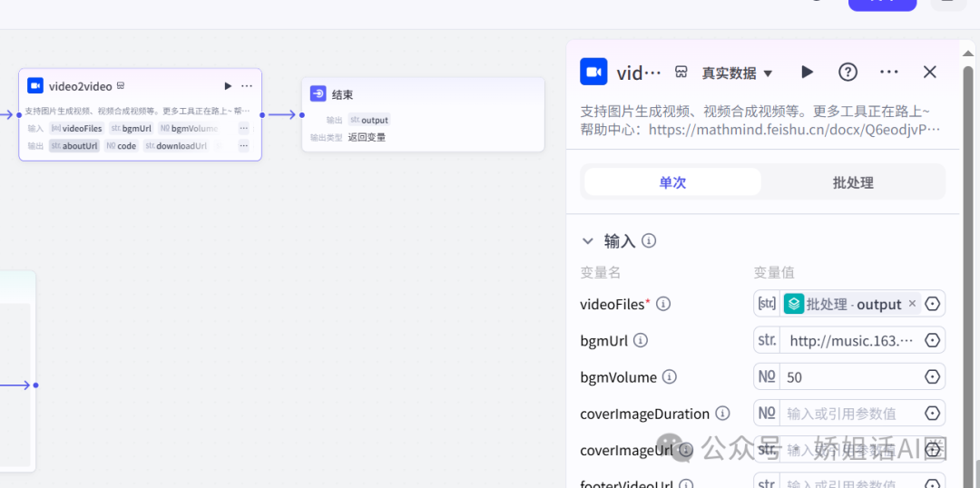The image size is (980, 488).
Task: Click the test-run icon beside 真实数据
Action: [x=681, y=73]
